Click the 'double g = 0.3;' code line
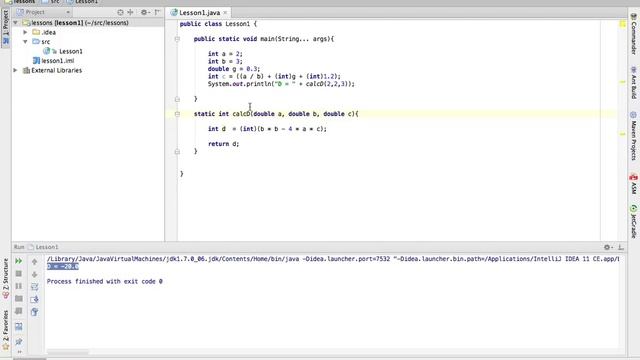640x360 pixels. (233, 69)
